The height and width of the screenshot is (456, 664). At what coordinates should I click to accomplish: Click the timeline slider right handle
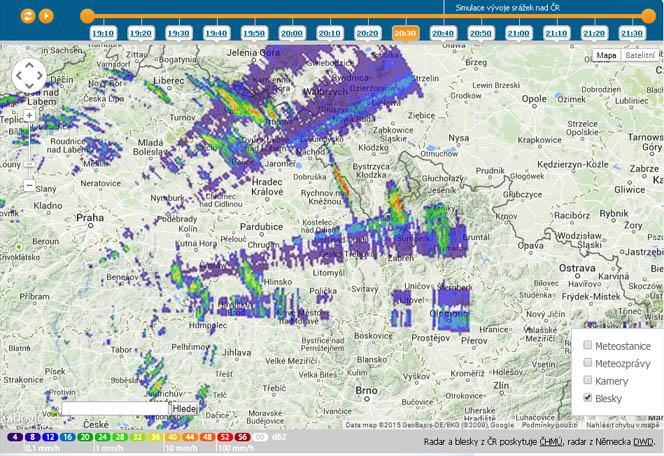click(x=648, y=16)
